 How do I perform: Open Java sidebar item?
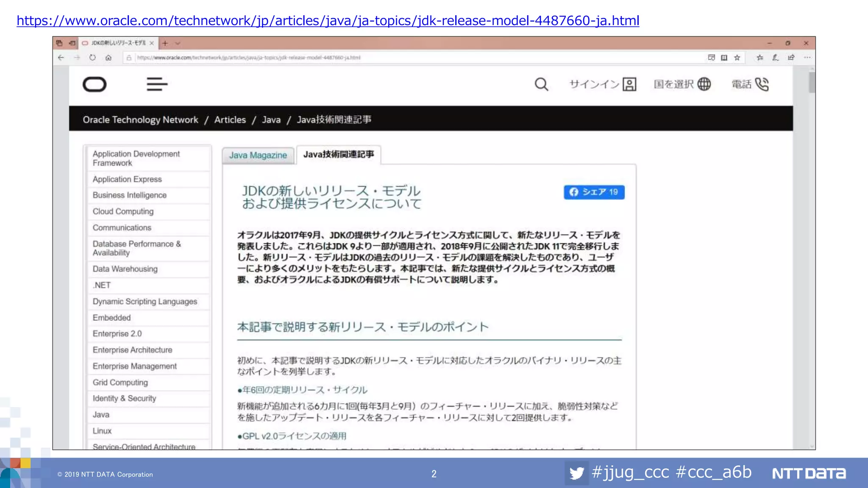[148, 415]
